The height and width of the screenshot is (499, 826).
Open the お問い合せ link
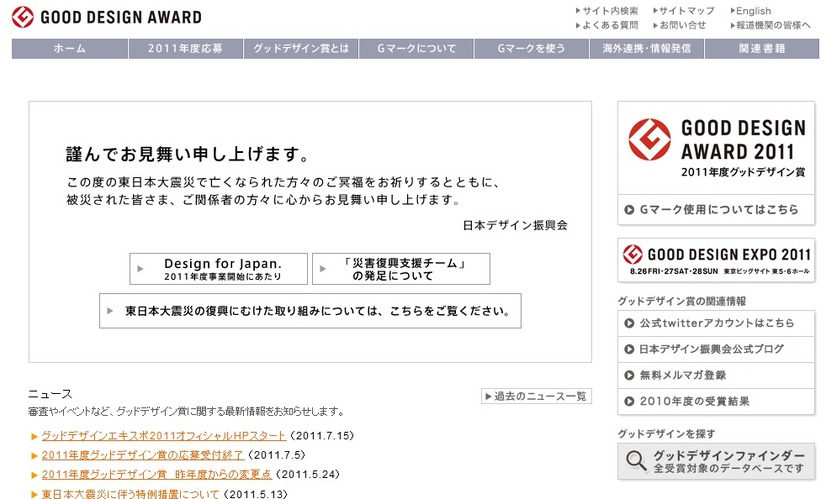click(x=680, y=25)
